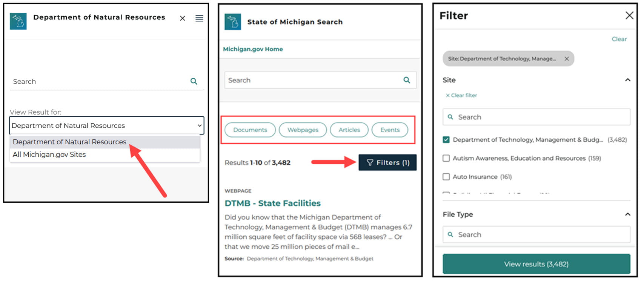
Task: Click the Clear link in Filter panel
Action: 619,39
